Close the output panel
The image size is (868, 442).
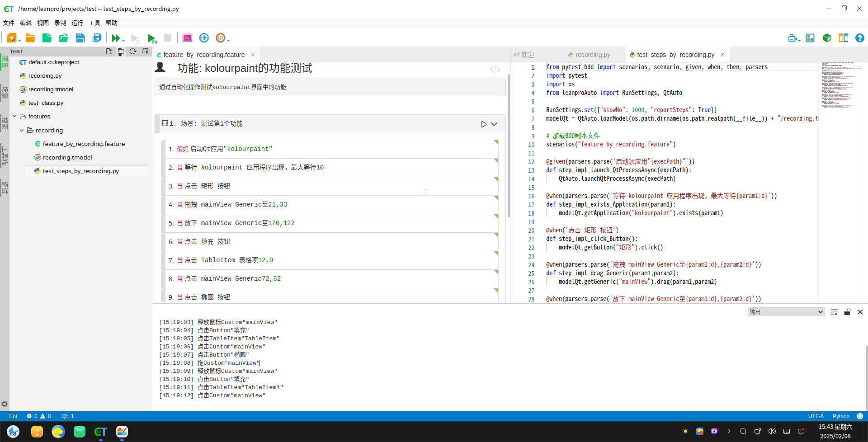coord(860,312)
